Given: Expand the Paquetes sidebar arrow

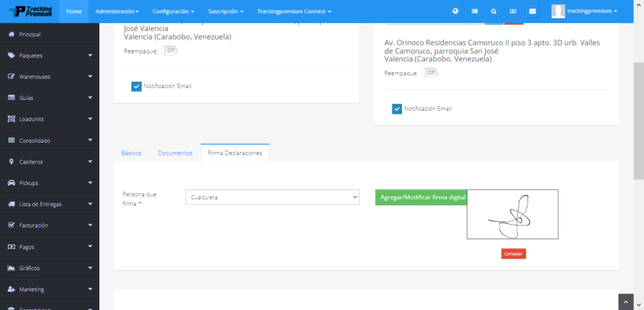Looking at the screenshot, I should [x=91, y=55].
